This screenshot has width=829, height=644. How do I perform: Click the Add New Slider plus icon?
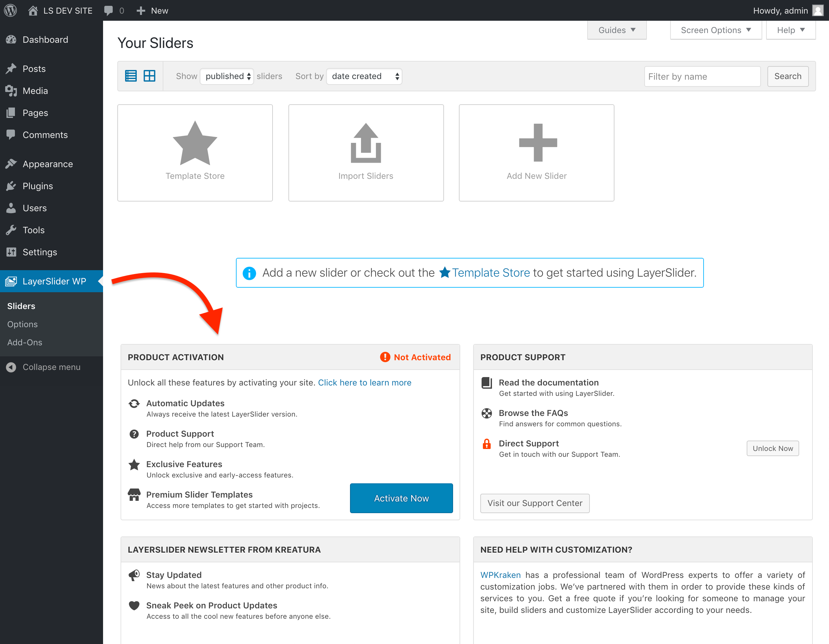point(537,142)
